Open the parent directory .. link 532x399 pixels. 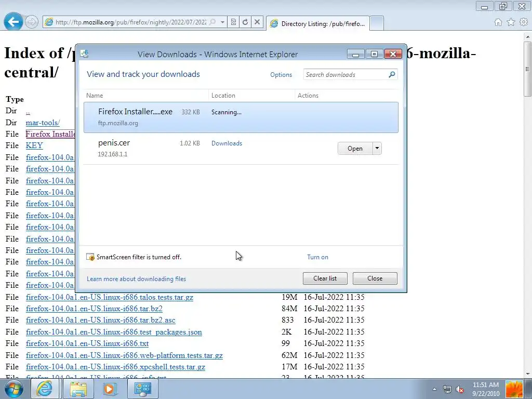pyautogui.click(x=28, y=111)
